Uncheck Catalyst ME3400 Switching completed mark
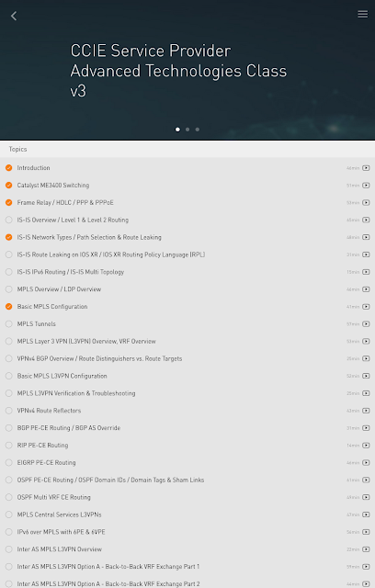 tap(8, 185)
